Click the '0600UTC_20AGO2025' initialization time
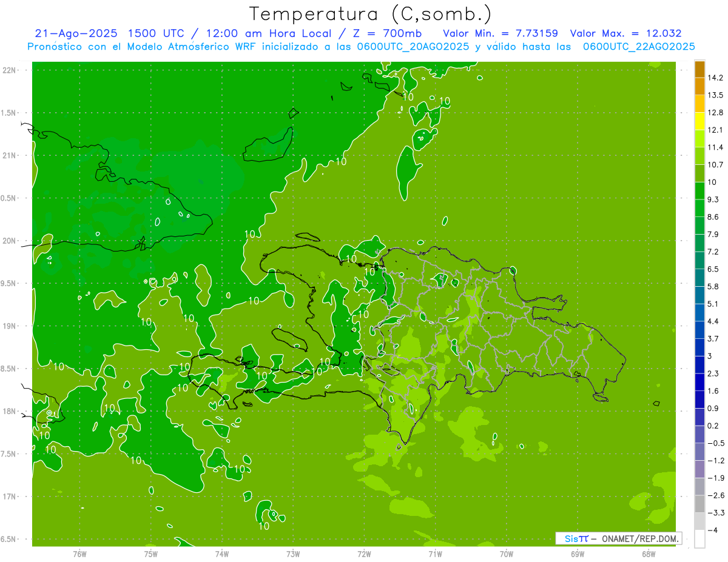The image size is (728, 562). [411, 47]
